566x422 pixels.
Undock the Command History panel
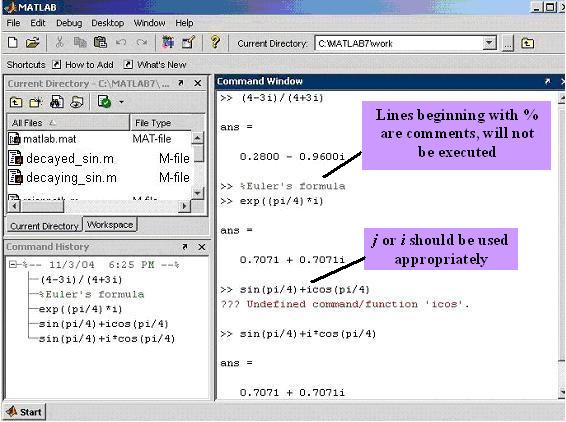(x=185, y=247)
